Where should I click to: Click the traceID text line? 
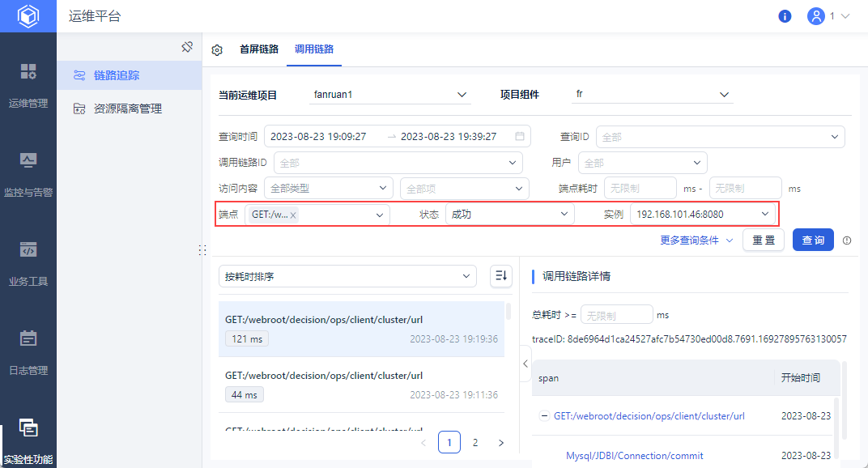pyautogui.click(x=689, y=339)
